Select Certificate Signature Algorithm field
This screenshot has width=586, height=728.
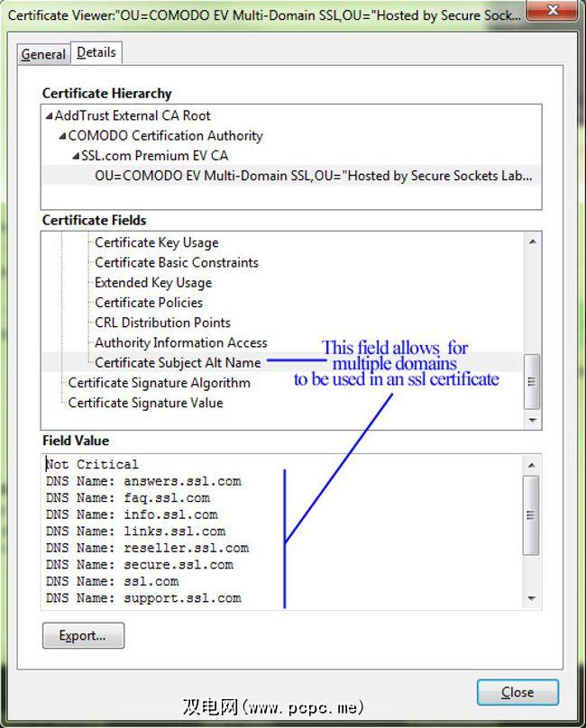160,383
